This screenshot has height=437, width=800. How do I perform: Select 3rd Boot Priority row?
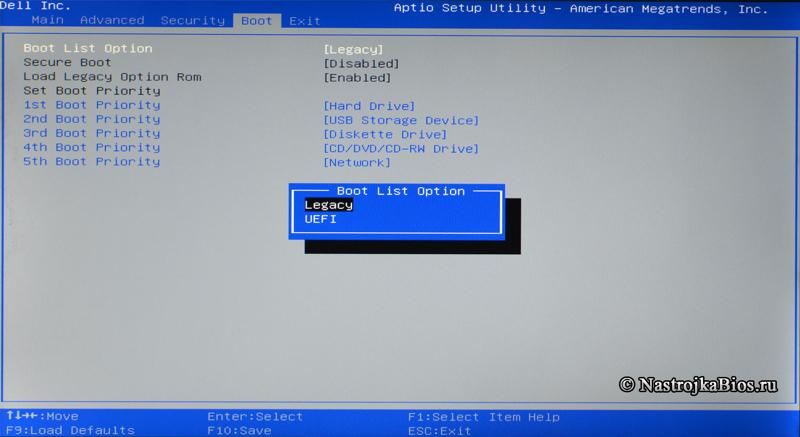[x=92, y=133]
